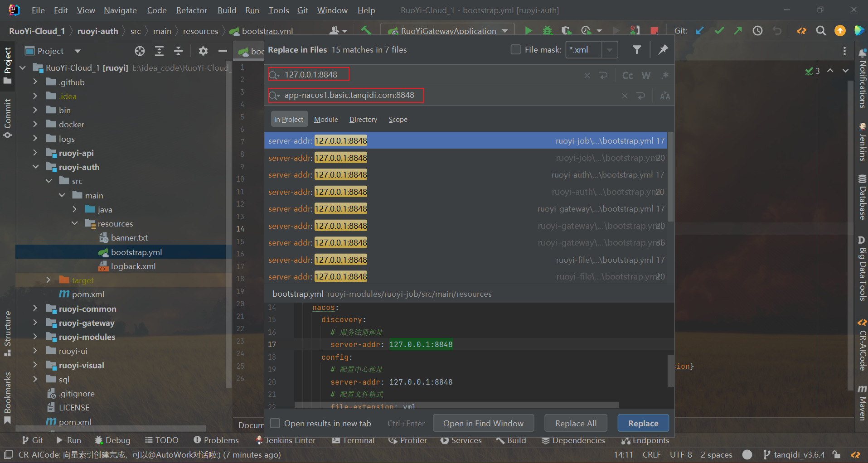This screenshot has width=868, height=463.
Task: Open IDE updates orange arrow icon
Action: tap(840, 31)
